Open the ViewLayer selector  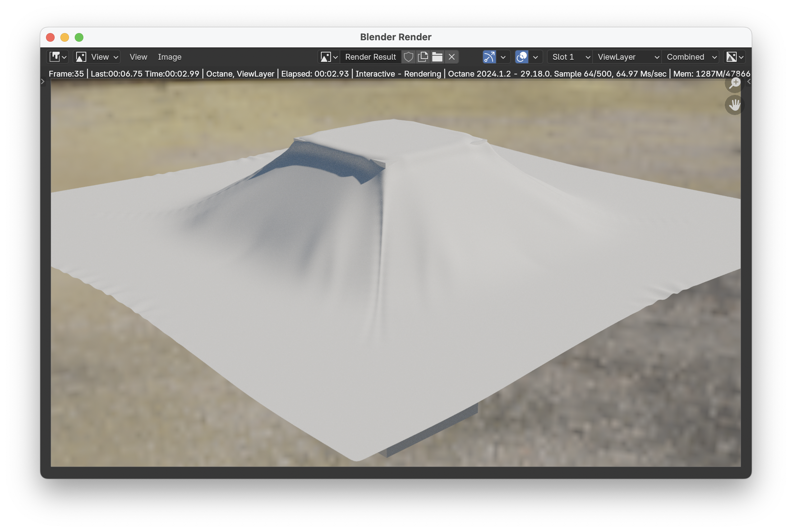(627, 57)
